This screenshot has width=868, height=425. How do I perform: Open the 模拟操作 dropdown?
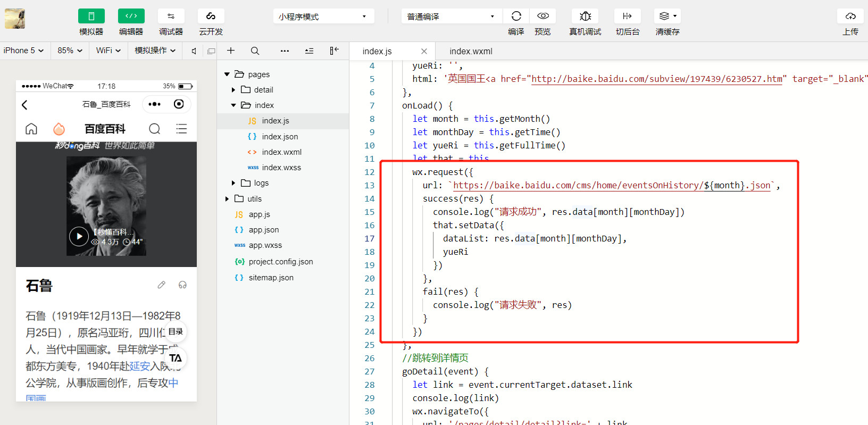(x=155, y=51)
